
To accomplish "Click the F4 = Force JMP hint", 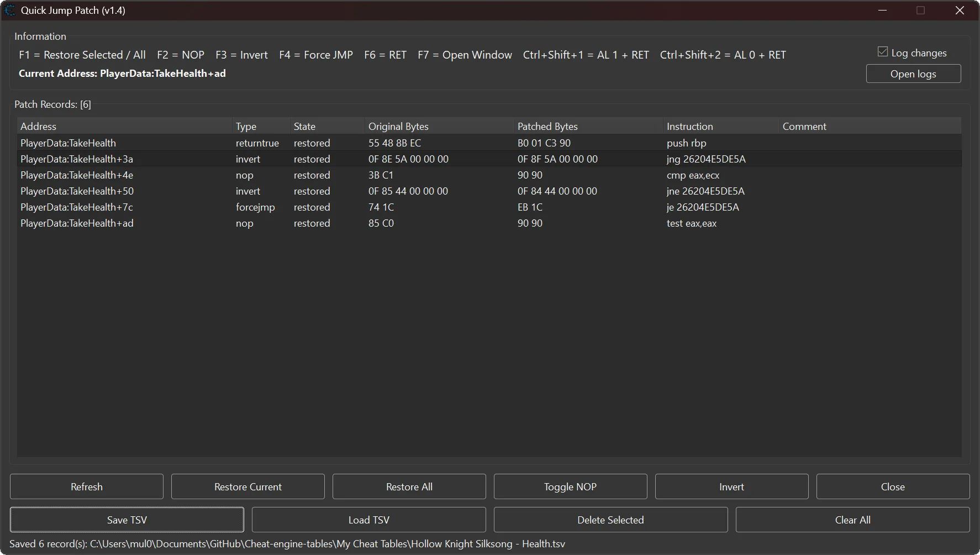I will click(x=316, y=55).
